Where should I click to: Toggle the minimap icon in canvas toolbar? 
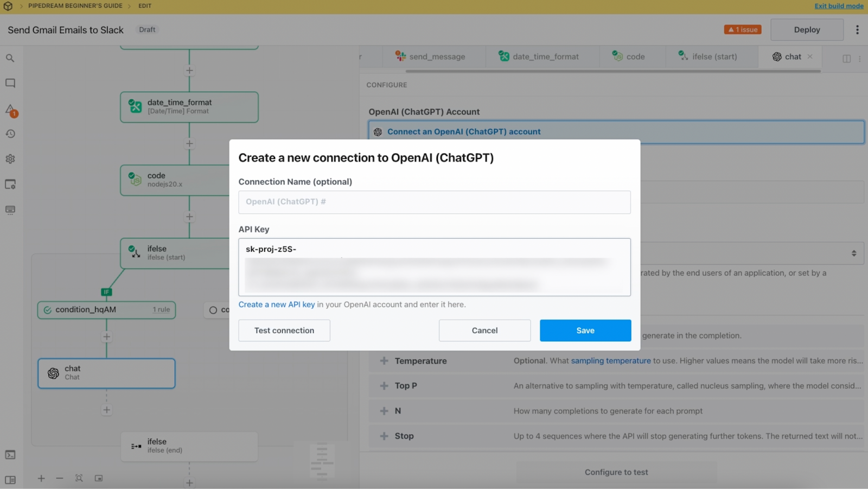(99, 478)
